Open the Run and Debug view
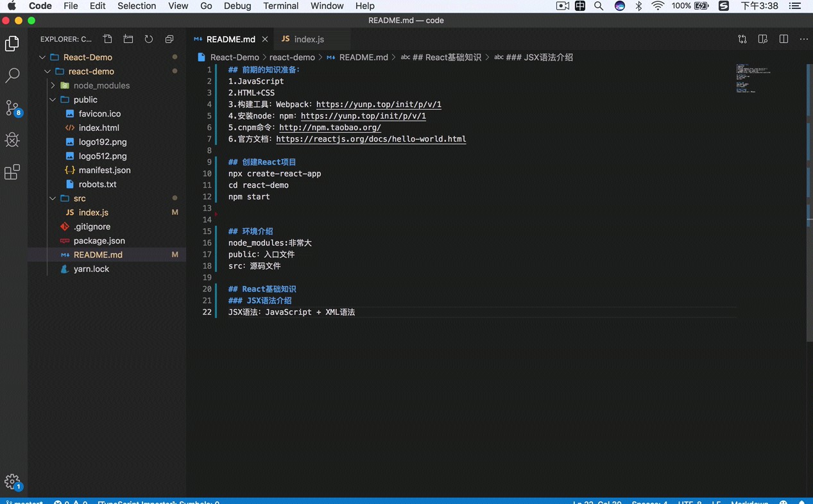 tap(12, 140)
